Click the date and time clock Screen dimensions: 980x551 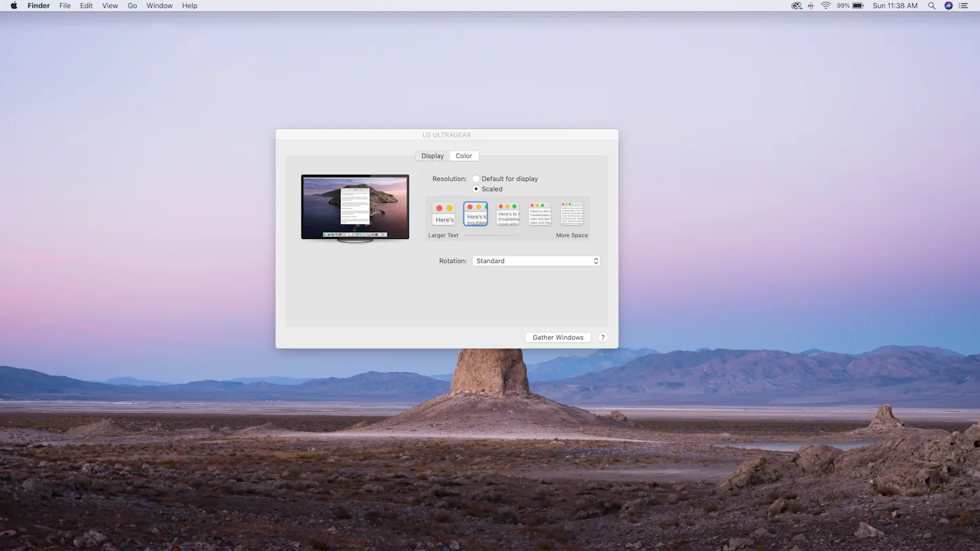[x=895, y=6]
